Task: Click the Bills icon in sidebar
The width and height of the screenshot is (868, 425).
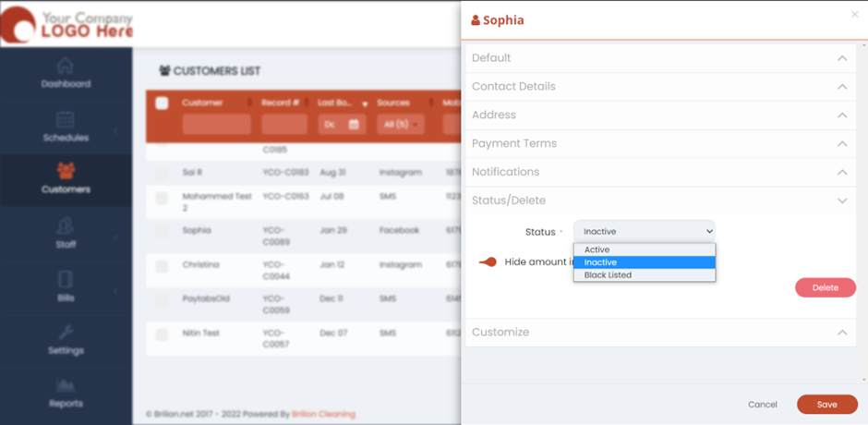Action: [66, 279]
